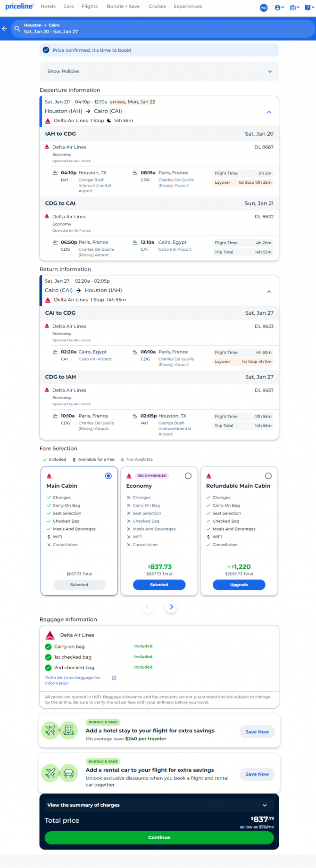
Task: Collapse the departure flight details
Action: tap(269, 112)
